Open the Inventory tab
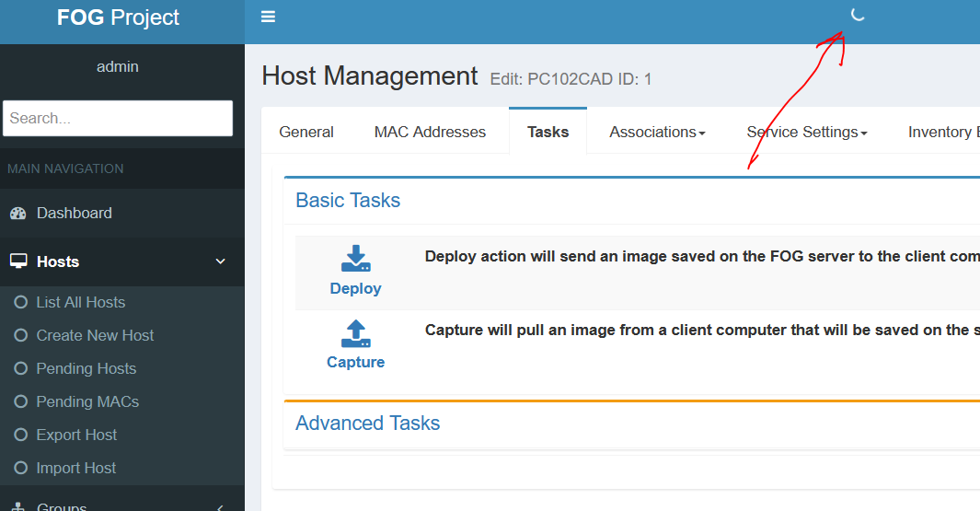The height and width of the screenshot is (511, 980). [x=944, y=132]
